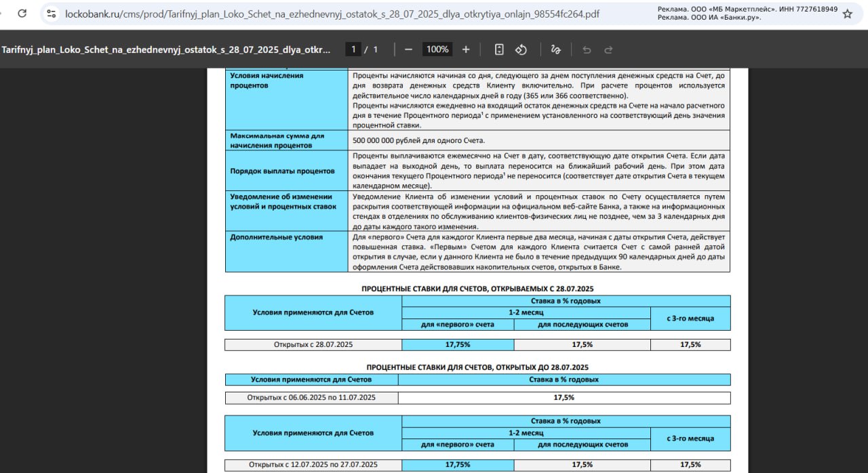
Task: Select 17,5% in the "Открытых с 06.06.2025 по 11.07.2025" row
Action: point(564,398)
